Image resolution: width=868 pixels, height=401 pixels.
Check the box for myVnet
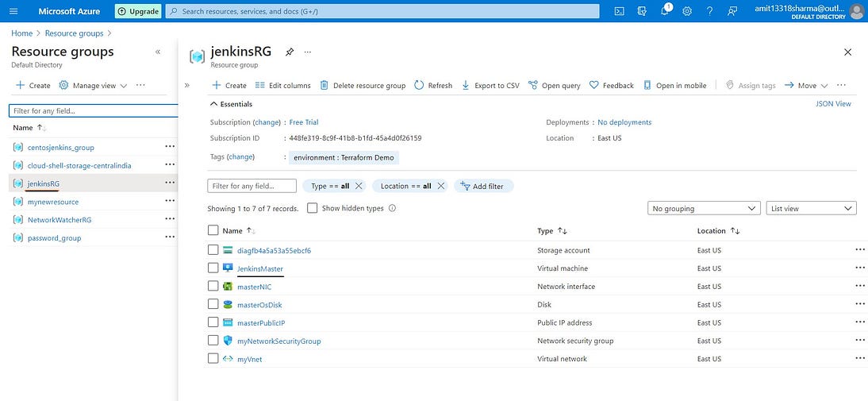pyautogui.click(x=213, y=358)
